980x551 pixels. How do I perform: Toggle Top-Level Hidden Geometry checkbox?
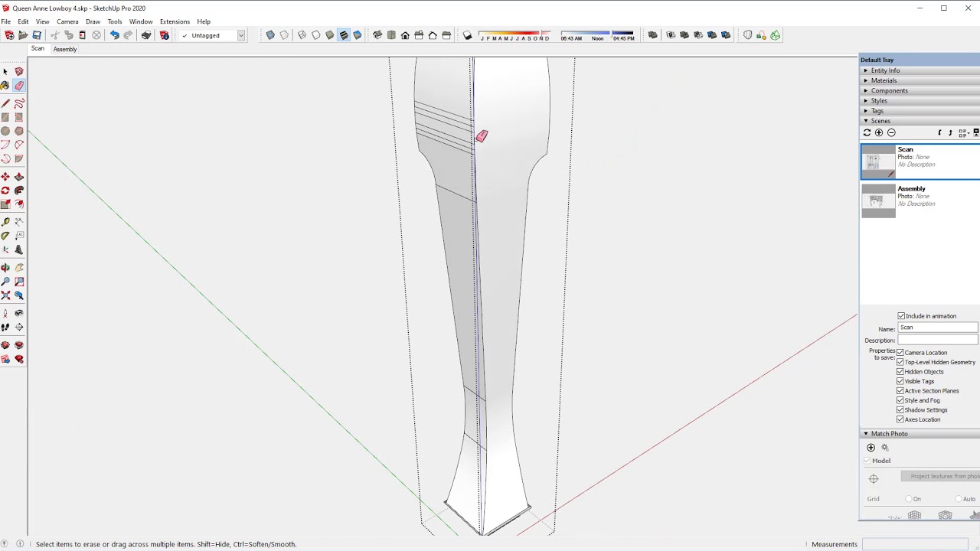pos(900,362)
